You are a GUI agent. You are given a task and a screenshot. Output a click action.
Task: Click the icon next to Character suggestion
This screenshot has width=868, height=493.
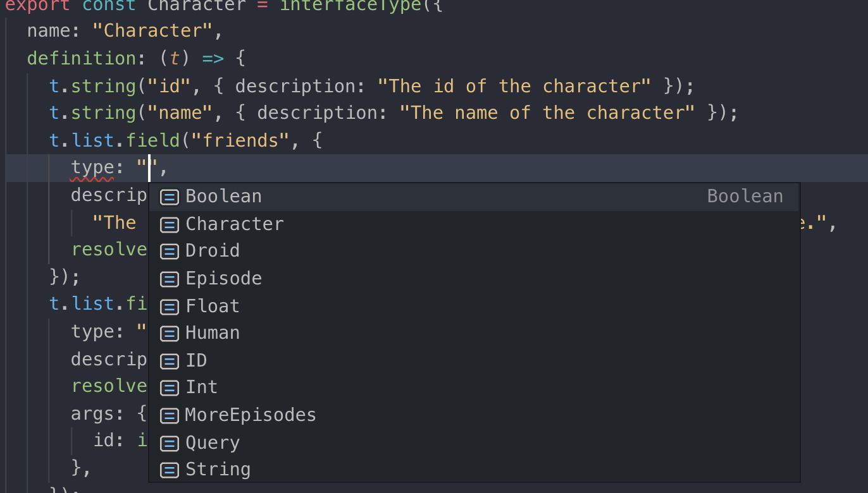pos(169,224)
